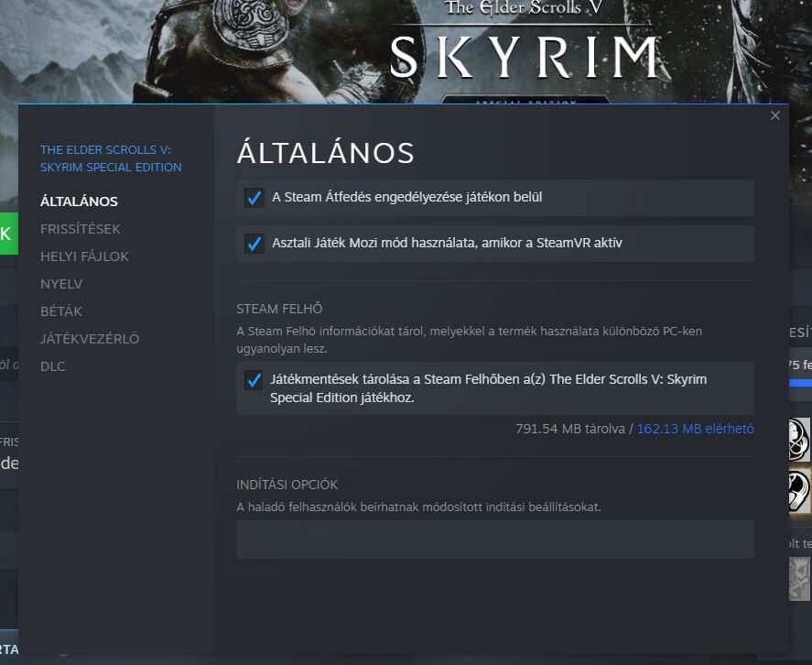
Task: Click the STEAM FELHŐ section heading
Action: (279, 309)
